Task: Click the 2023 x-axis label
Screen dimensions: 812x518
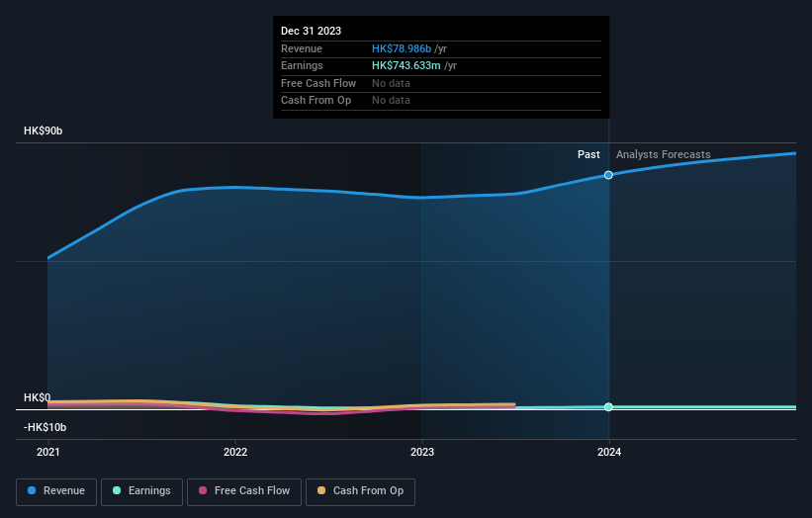Action: coord(422,452)
